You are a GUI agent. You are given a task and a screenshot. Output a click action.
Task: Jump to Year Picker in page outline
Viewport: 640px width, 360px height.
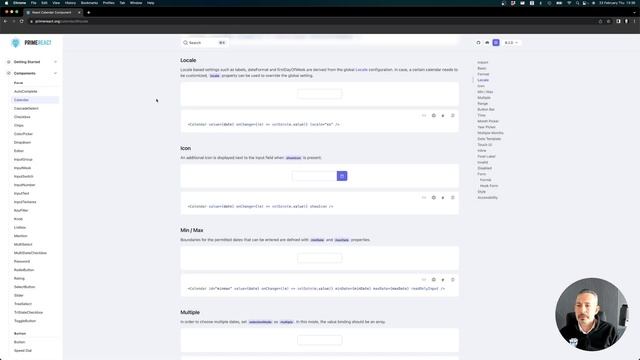487,127
